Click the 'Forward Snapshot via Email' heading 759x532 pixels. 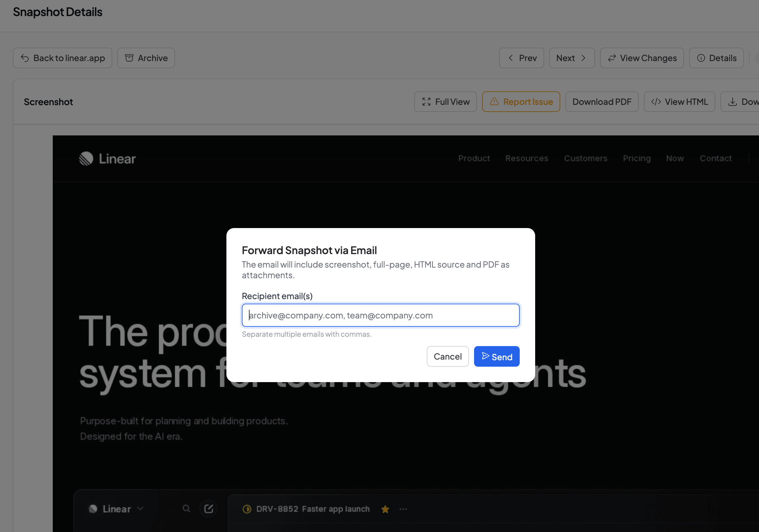pyautogui.click(x=309, y=250)
